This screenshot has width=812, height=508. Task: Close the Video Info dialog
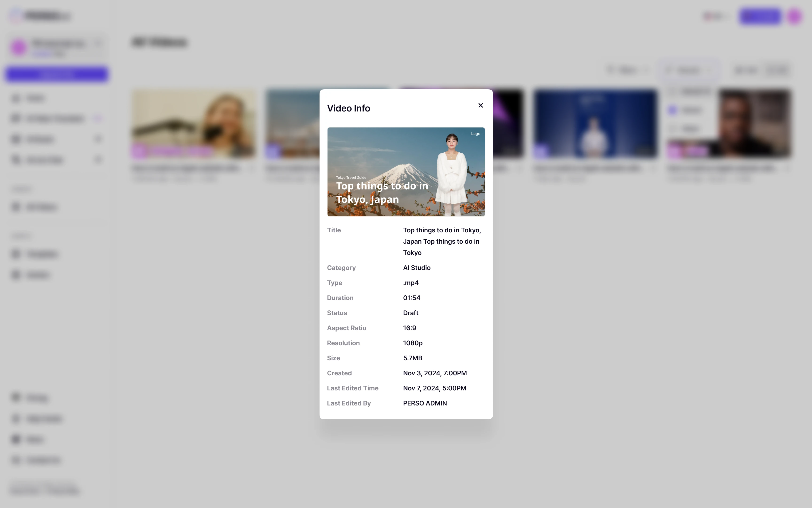[x=480, y=106]
